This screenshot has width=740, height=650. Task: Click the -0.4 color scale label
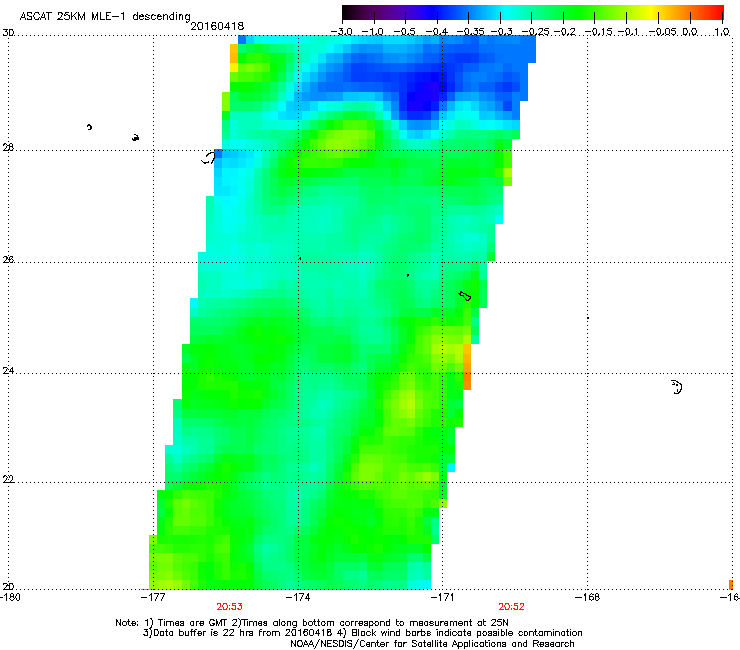pyautogui.click(x=437, y=32)
